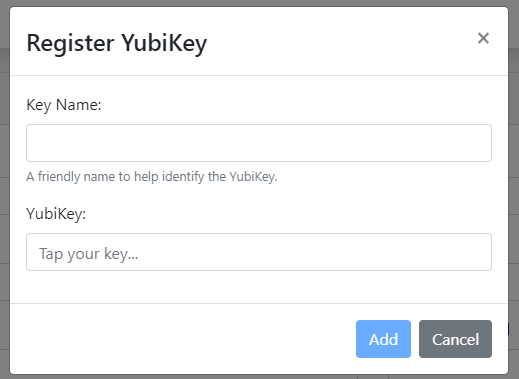Screen dimensions: 519x379
Task: Click blank header space beside the title
Action: (340, 42)
